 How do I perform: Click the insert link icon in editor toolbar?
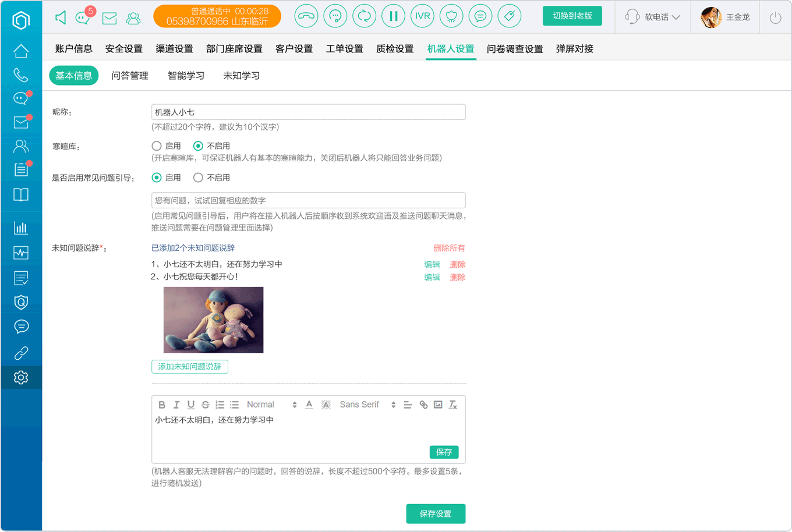[423, 405]
